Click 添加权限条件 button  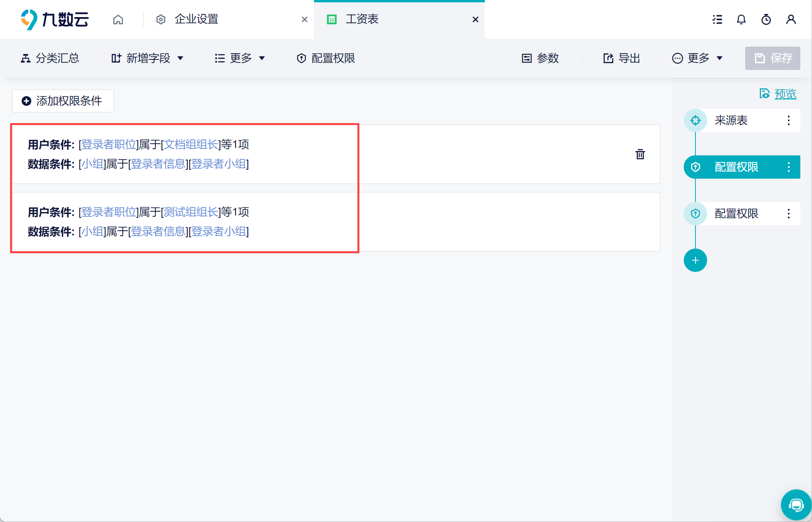click(63, 101)
